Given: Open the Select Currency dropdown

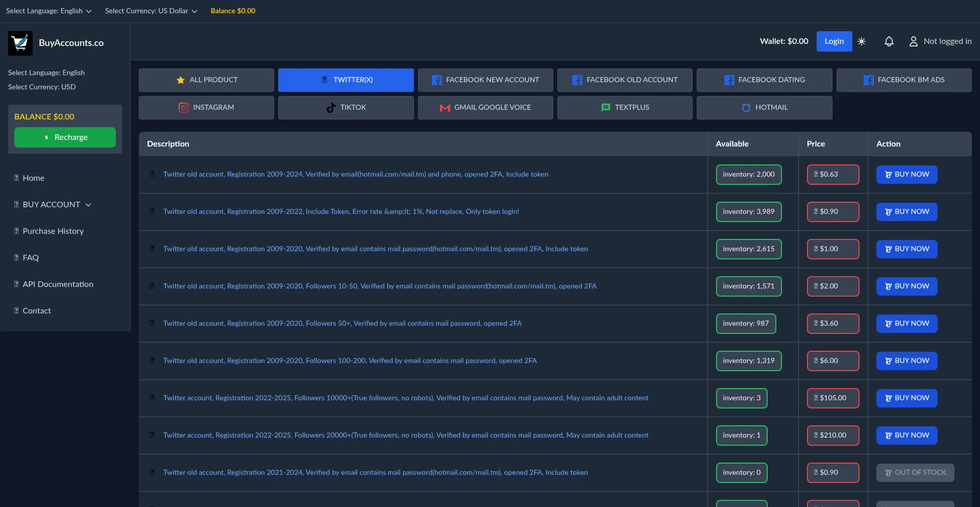Looking at the screenshot, I should pos(151,10).
